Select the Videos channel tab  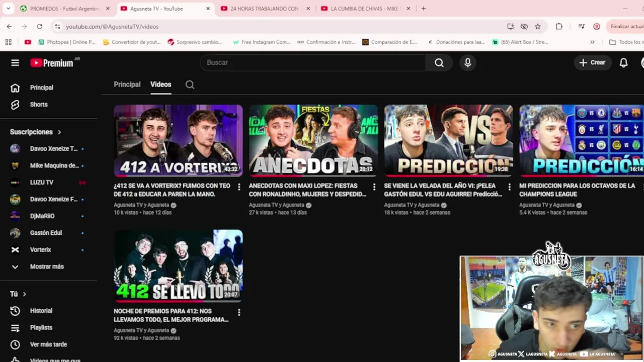click(x=160, y=84)
